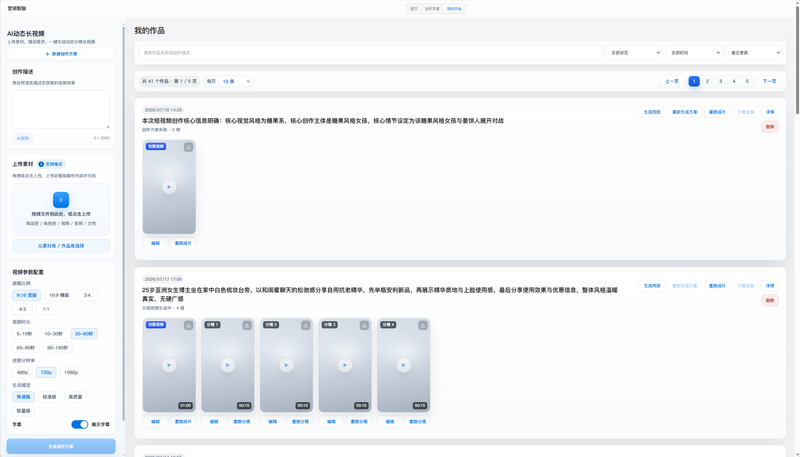Download the 分镜 4 clip
Image resolution: width=800 pixels, height=457 pixels.
[x=423, y=325]
